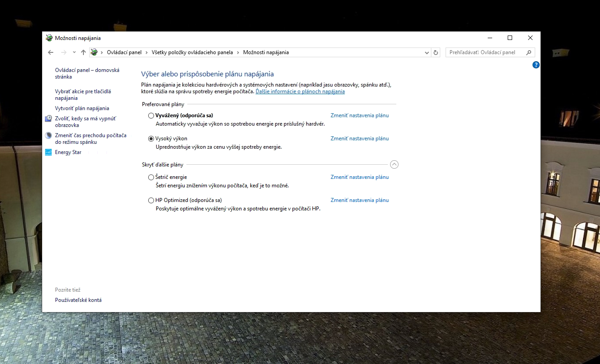Click the moon icon for sleep settings
This screenshot has height=364, width=600.
[48, 135]
